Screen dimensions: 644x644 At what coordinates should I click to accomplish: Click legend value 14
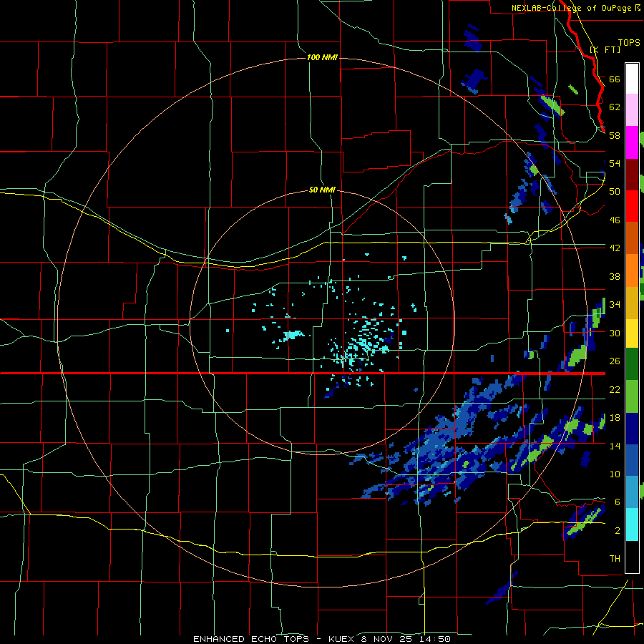coord(615,446)
